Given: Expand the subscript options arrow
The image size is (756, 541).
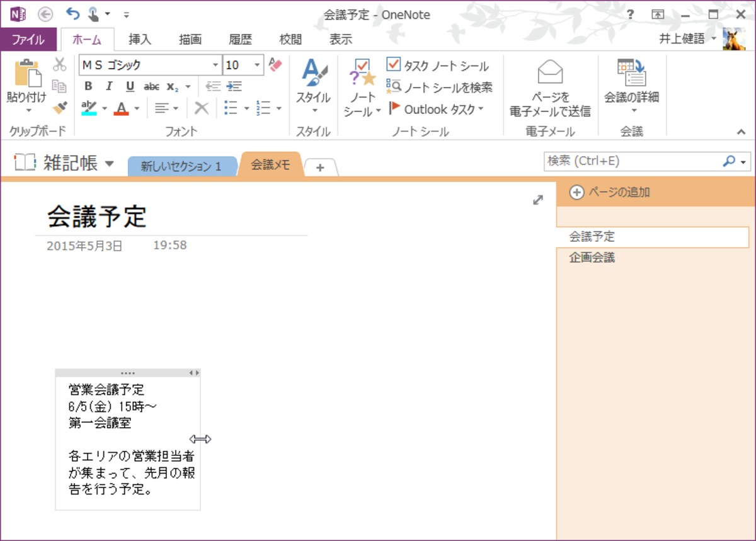Looking at the screenshot, I should coord(188,87).
